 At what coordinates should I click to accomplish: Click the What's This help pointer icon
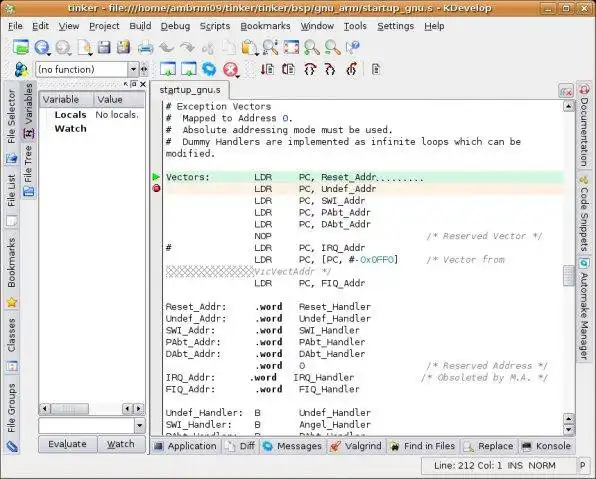[353, 47]
